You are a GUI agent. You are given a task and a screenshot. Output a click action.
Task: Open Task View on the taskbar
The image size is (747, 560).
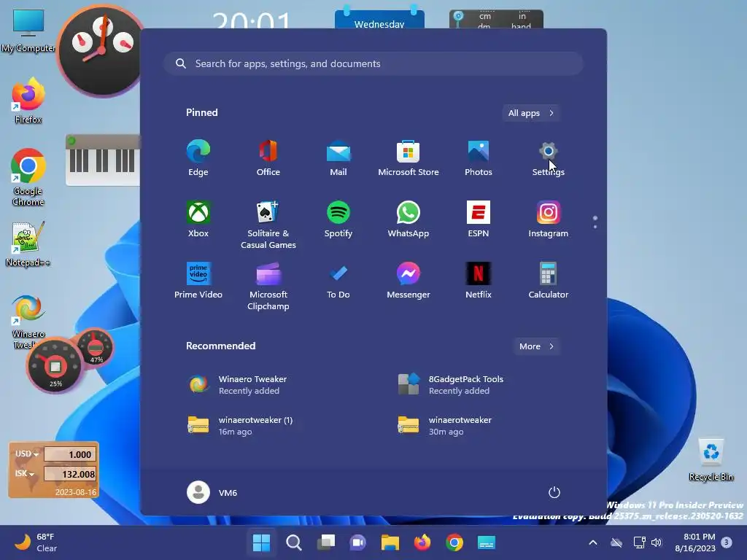pyautogui.click(x=326, y=542)
